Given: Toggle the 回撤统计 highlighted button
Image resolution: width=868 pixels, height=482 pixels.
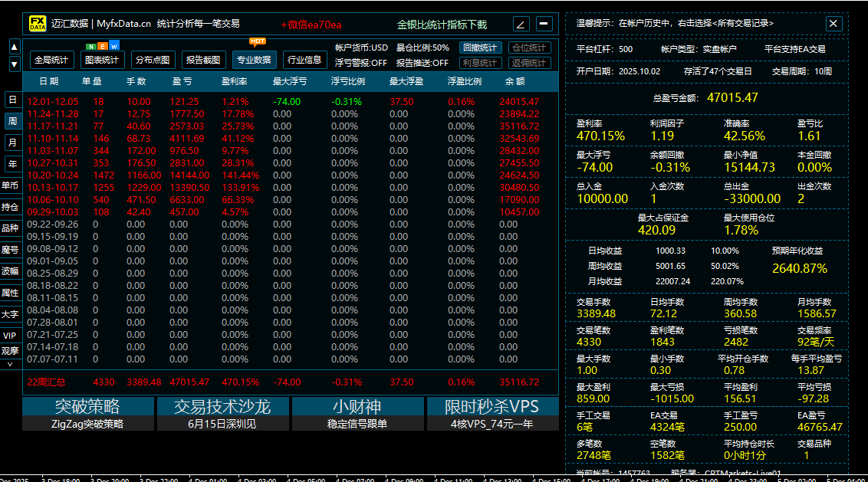Looking at the screenshot, I should [479, 48].
